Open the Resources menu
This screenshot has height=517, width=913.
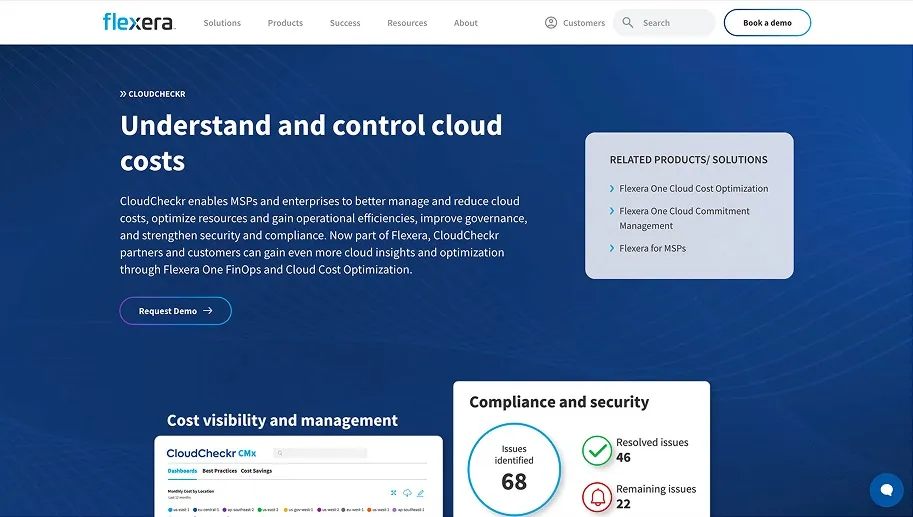[x=407, y=23]
